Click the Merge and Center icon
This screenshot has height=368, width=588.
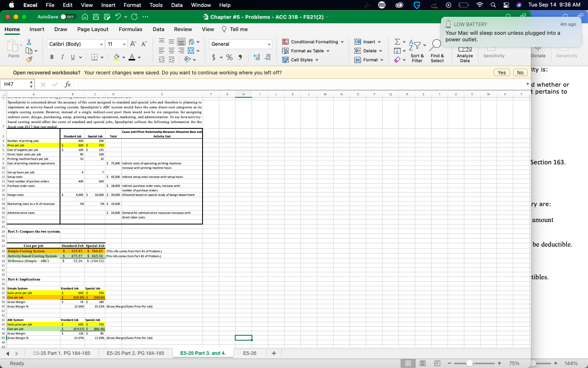coord(191,51)
